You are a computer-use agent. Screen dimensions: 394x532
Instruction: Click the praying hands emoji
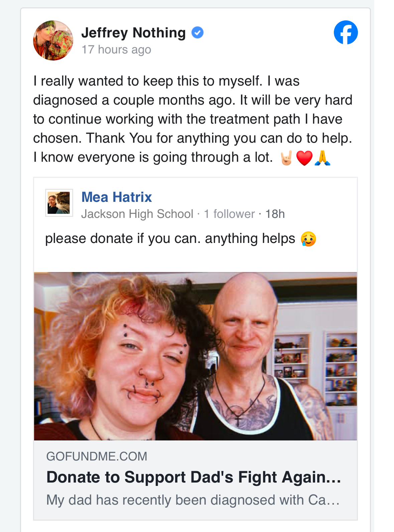pos(322,158)
